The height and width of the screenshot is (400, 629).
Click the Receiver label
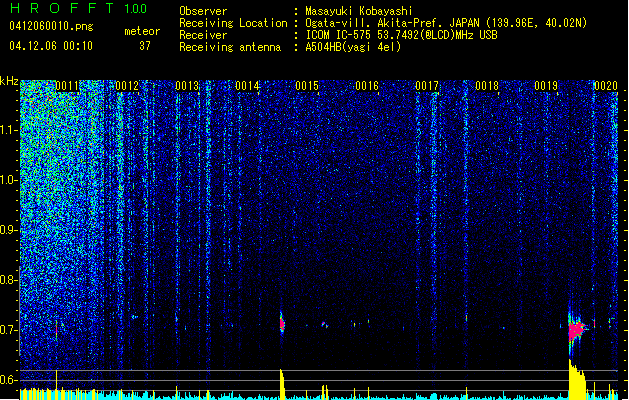[203, 35]
